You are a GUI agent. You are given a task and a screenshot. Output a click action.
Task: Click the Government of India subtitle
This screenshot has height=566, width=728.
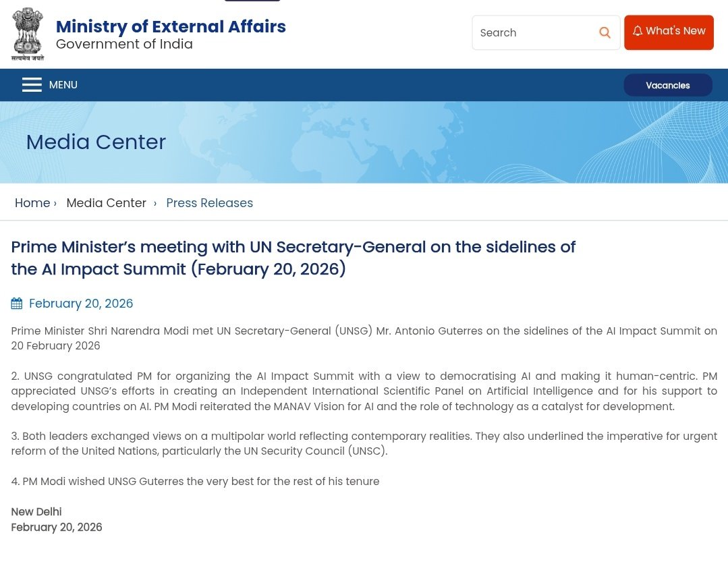click(x=124, y=45)
